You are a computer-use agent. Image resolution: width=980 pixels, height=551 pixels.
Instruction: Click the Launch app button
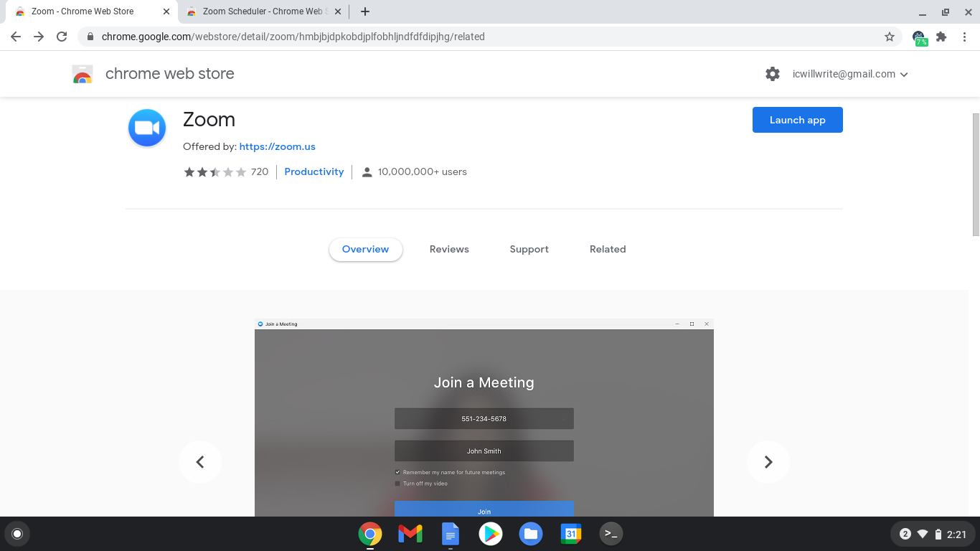pos(798,120)
